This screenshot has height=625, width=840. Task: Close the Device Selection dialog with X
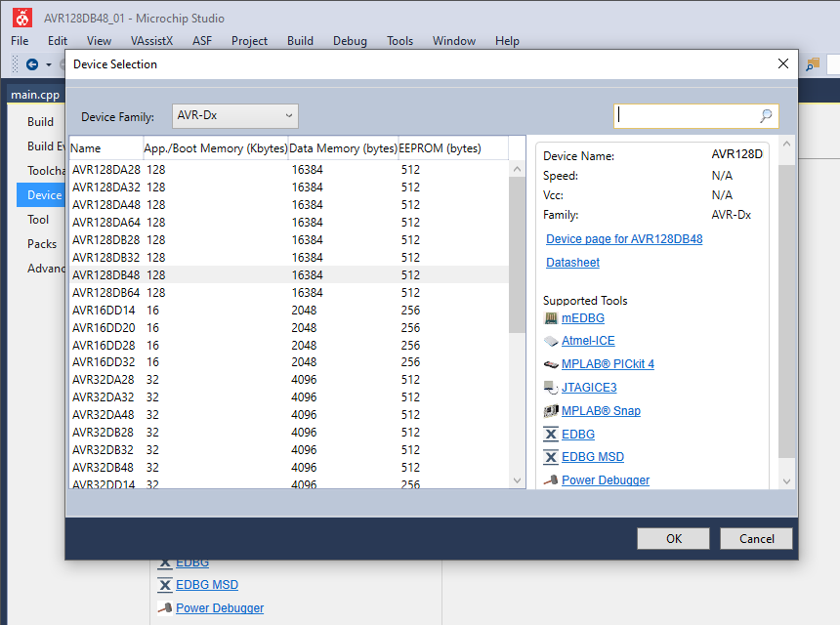(782, 63)
